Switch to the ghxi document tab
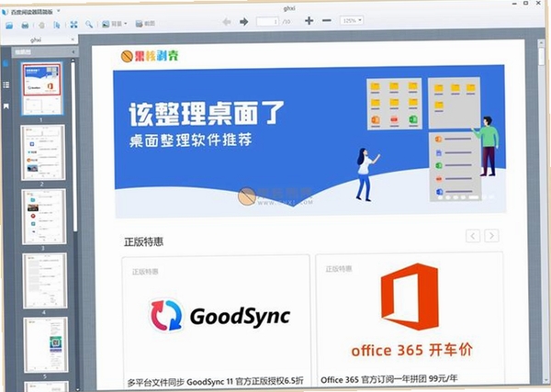The height and width of the screenshot is (392, 551). click(x=36, y=40)
